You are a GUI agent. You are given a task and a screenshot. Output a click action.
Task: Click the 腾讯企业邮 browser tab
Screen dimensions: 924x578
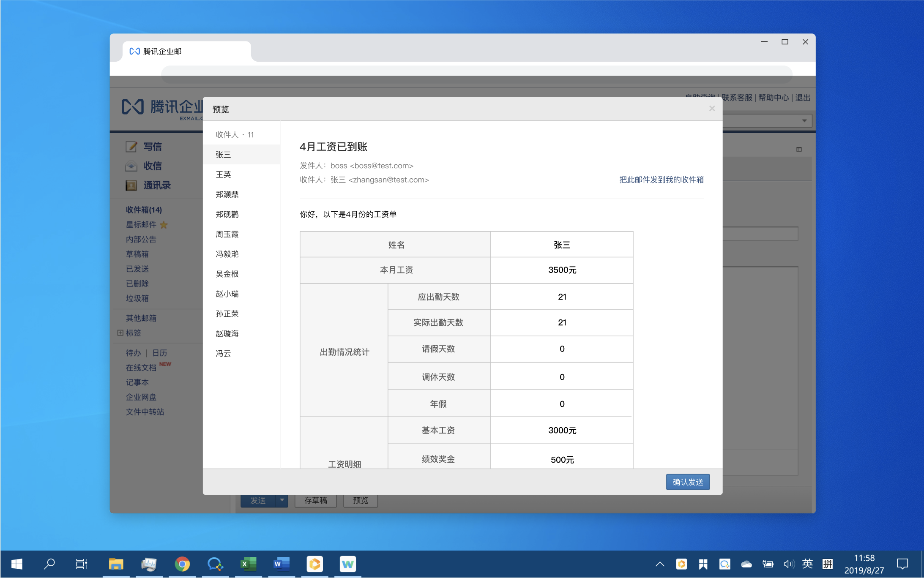pos(186,52)
